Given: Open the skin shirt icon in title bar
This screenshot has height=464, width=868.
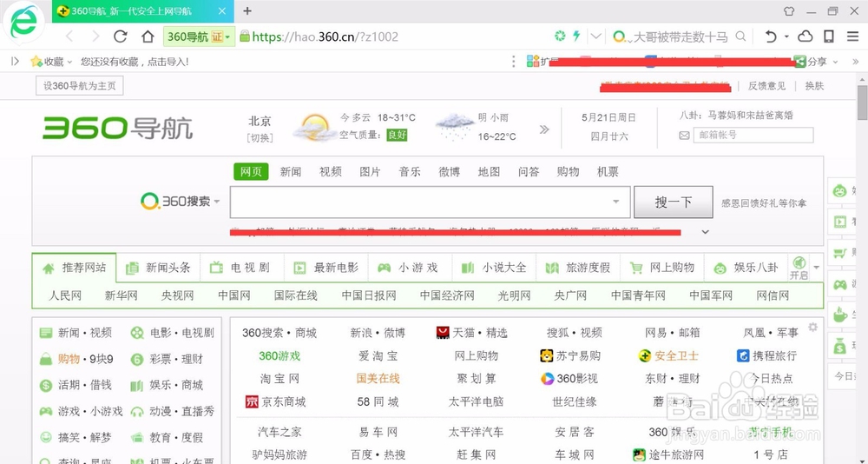Looking at the screenshot, I should coord(789,10).
